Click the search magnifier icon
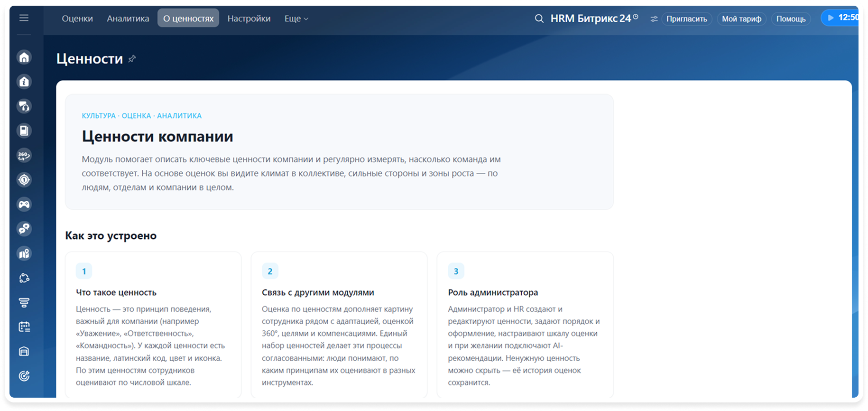This screenshot has width=868, height=411. [x=539, y=19]
